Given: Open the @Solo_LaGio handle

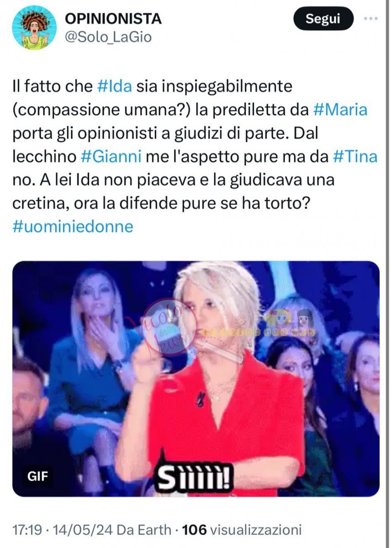Looking at the screenshot, I should [x=109, y=37].
